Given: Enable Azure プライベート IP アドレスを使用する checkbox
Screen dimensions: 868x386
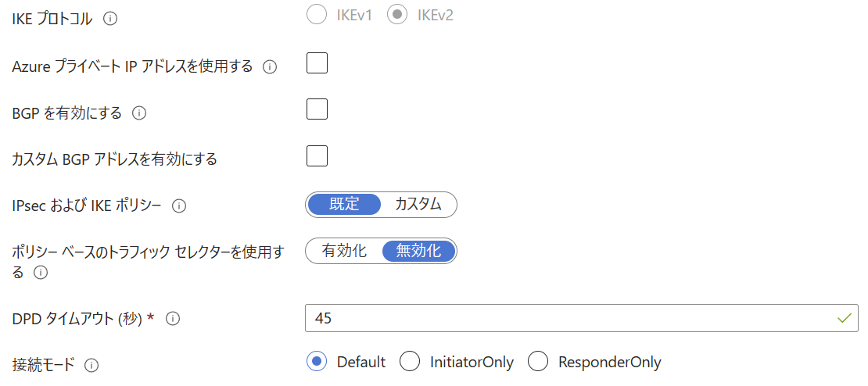Looking at the screenshot, I should tap(317, 63).
